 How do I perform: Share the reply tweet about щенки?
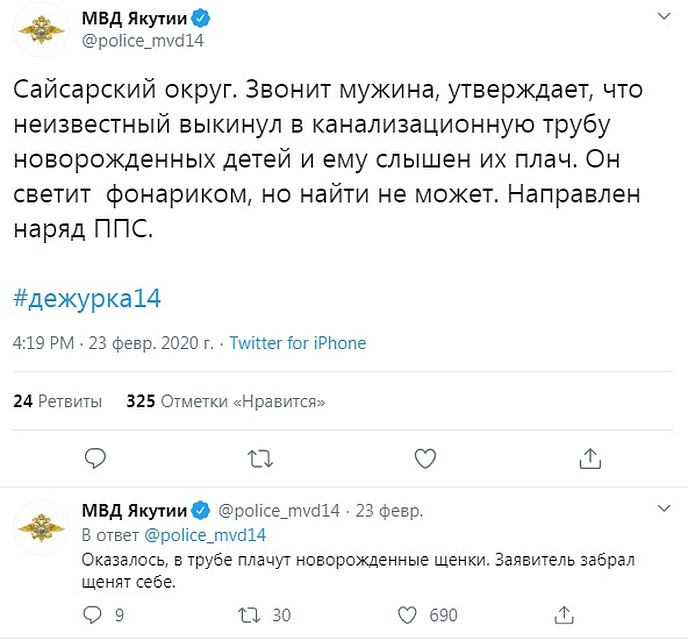[564, 615]
